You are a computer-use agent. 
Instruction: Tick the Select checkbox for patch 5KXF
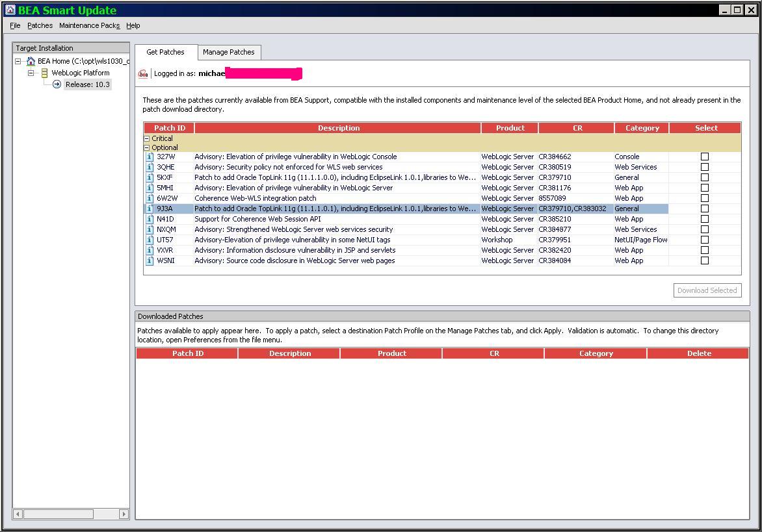tap(705, 177)
